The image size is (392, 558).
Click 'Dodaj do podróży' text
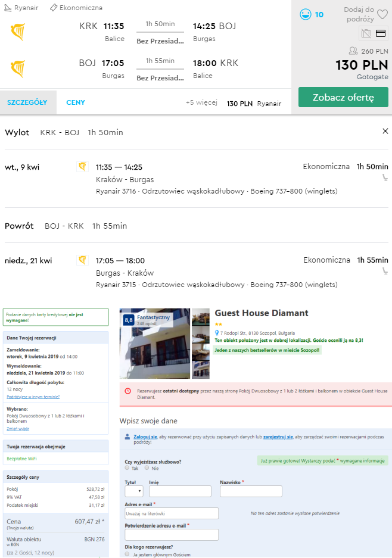pos(359,14)
